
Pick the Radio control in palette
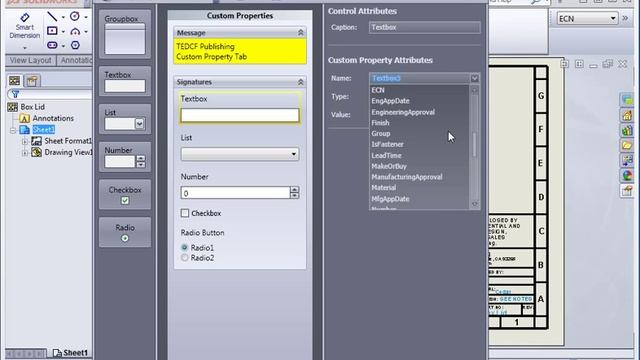(x=125, y=232)
